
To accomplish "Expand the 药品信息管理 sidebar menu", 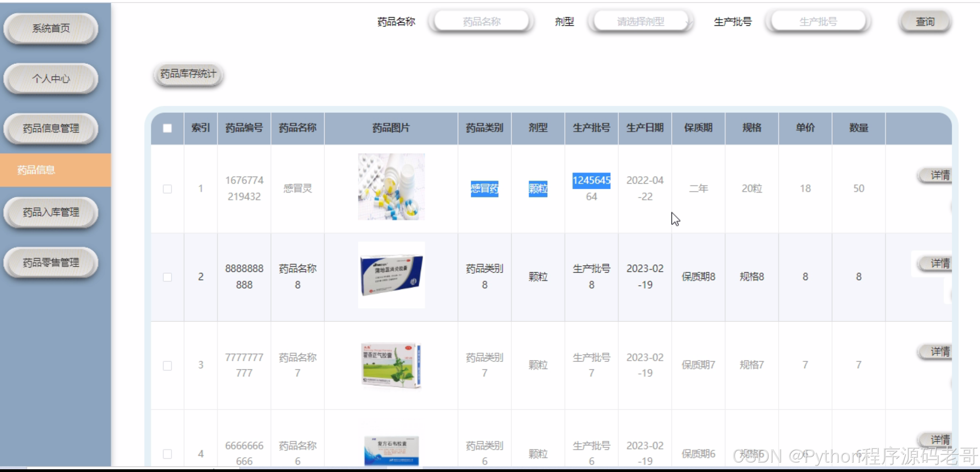I will 51,128.
